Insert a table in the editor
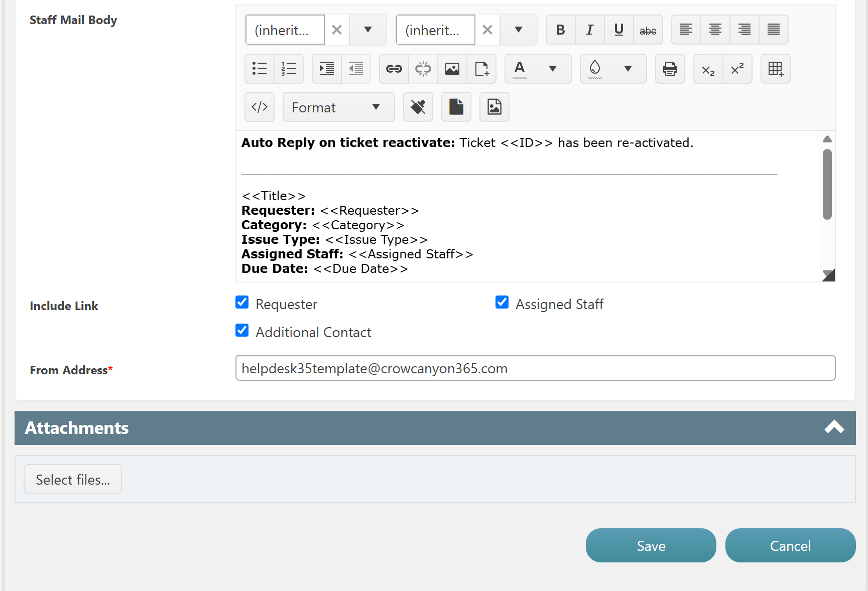The image size is (868, 591). click(775, 69)
